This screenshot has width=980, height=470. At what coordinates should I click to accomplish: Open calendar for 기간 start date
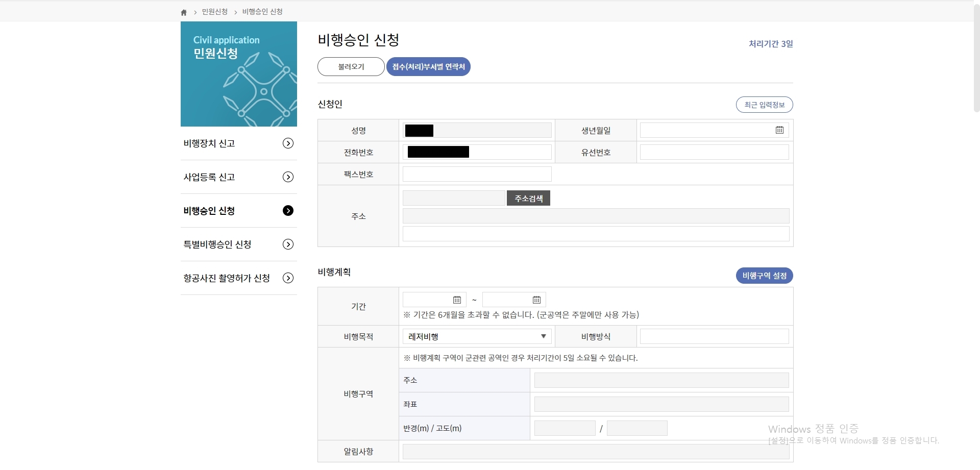tap(457, 300)
